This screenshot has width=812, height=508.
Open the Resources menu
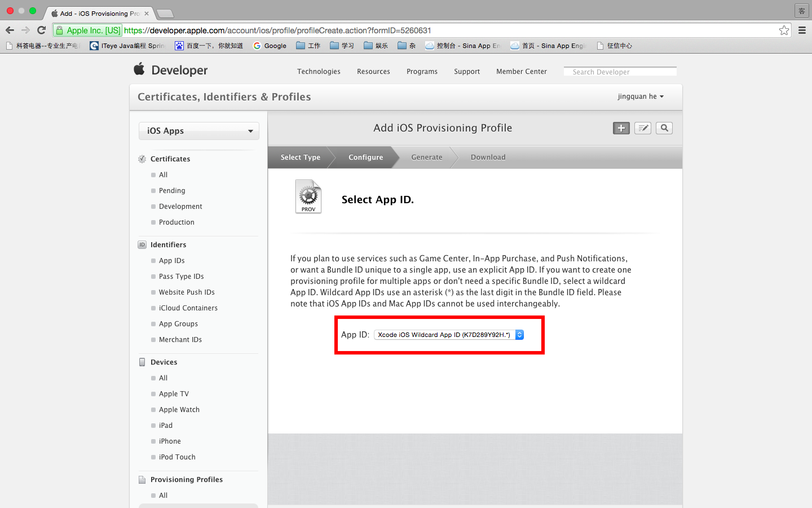(x=373, y=72)
